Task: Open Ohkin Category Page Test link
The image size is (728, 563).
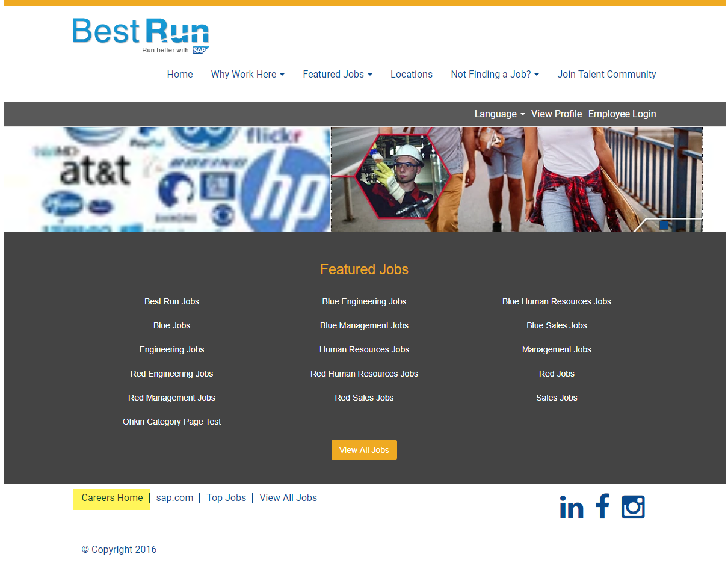Action: pos(171,422)
